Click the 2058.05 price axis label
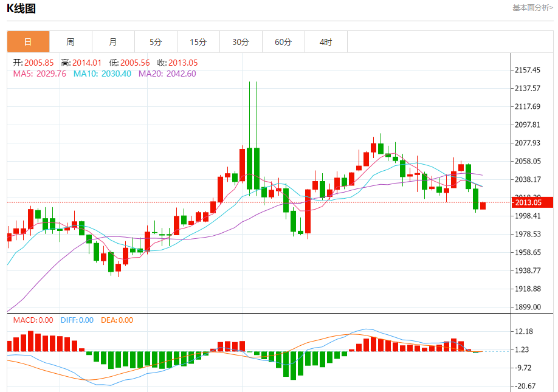 click(x=528, y=161)
